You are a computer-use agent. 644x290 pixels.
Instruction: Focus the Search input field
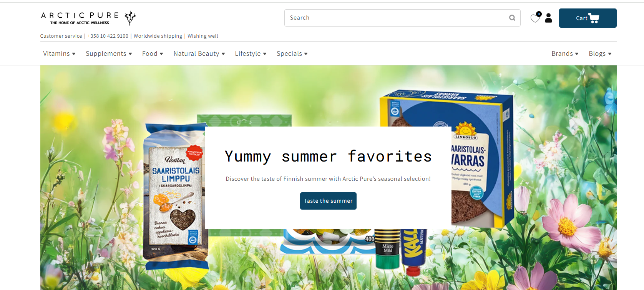(x=396, y=18)
